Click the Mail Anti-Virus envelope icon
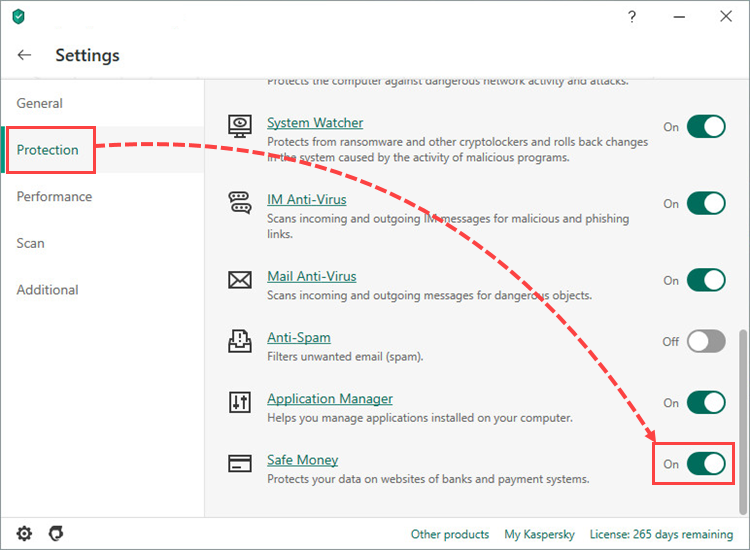The width and height of the screenshot is (750, 550). (240, 280)
